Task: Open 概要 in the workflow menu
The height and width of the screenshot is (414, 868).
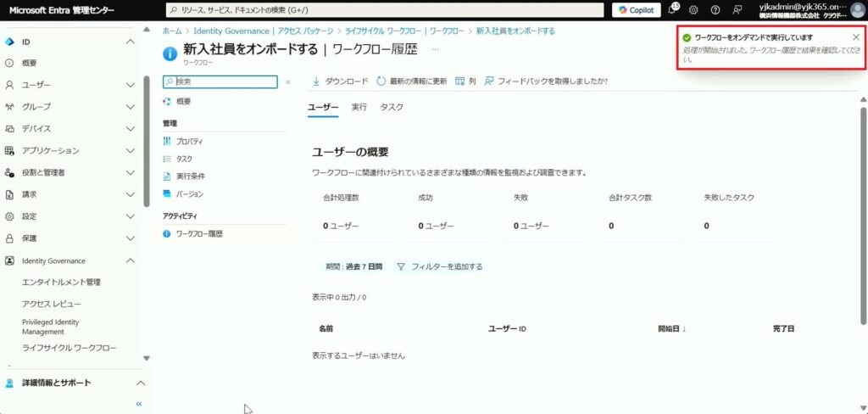Action: coord(183,102)
